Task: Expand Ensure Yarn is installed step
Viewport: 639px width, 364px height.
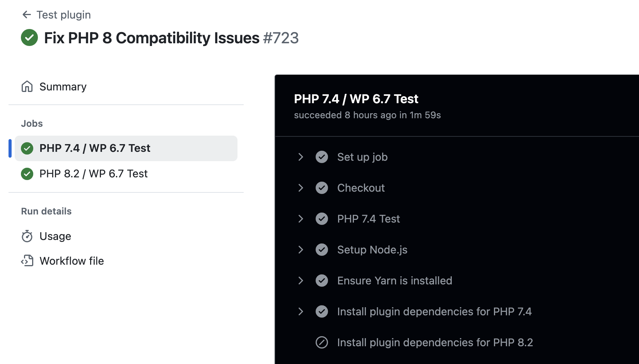Action: pyautogui.click(x=301, y=281)
